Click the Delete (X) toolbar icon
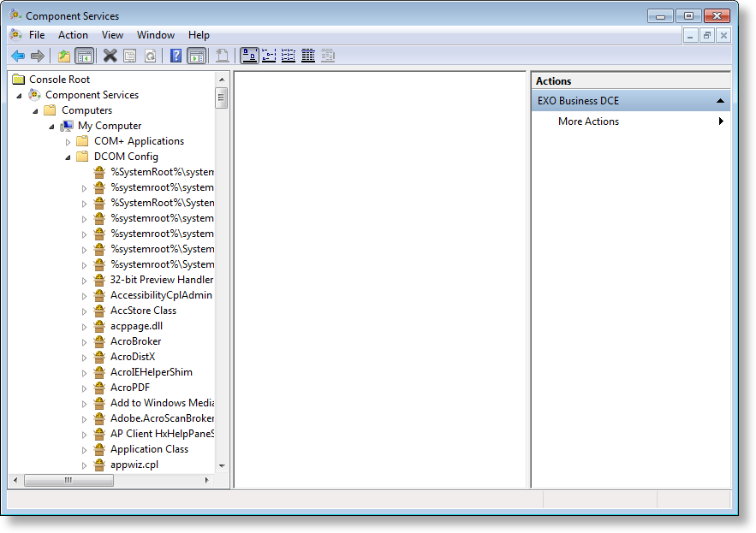The width and height of the screenshot is (756, 533). coord(109,56)
